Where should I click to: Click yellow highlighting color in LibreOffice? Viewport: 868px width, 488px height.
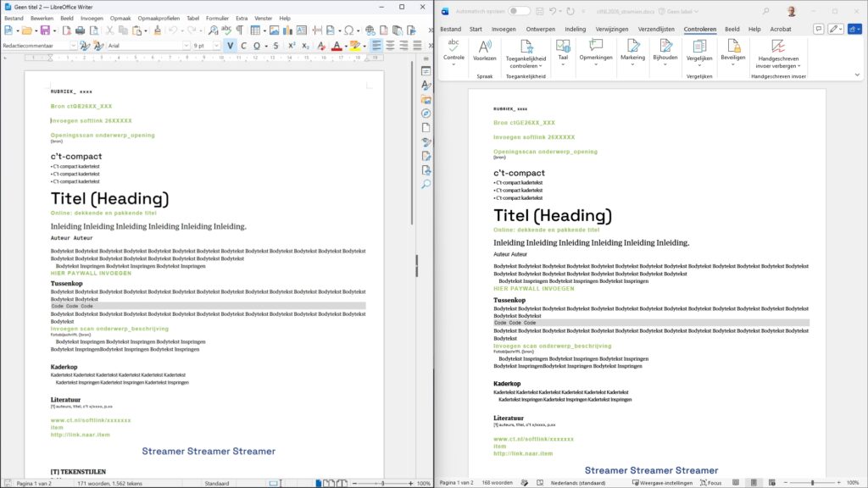click(355, 46)
